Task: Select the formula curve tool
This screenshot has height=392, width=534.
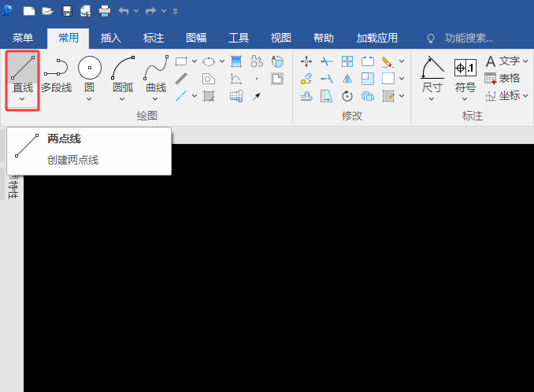Action: pyautogui.click(x=236, y=79)
